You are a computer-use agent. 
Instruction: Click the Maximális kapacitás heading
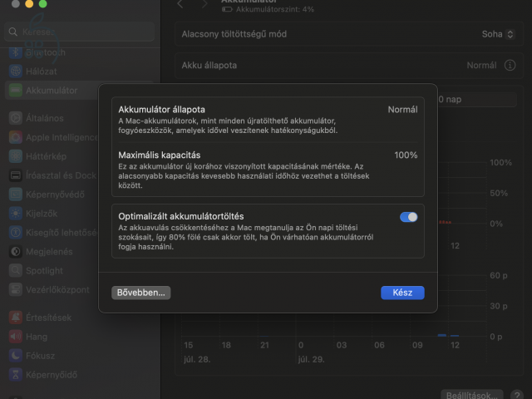point(159,155)
